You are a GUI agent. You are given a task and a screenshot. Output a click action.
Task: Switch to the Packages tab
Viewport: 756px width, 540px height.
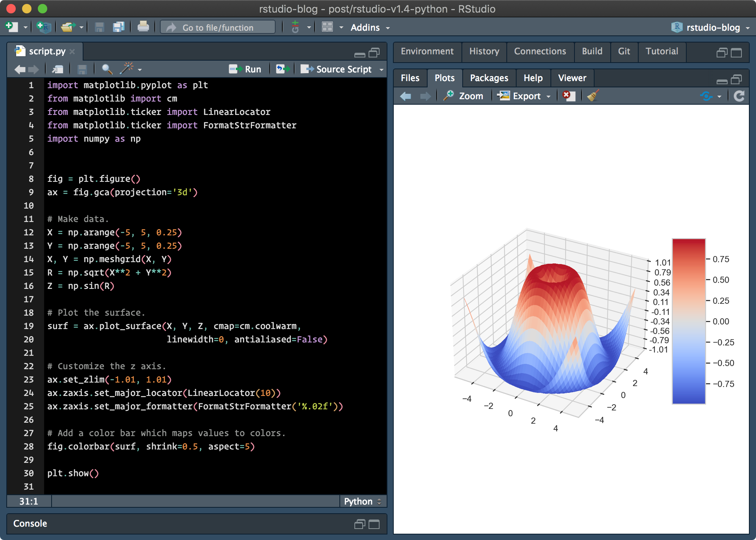click(489, 78)
